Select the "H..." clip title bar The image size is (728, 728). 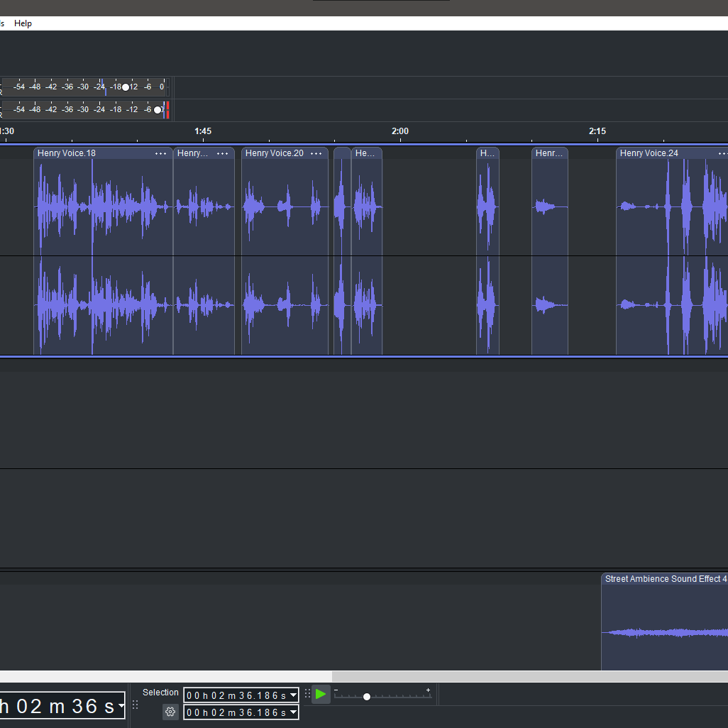[x=487, y=153]
